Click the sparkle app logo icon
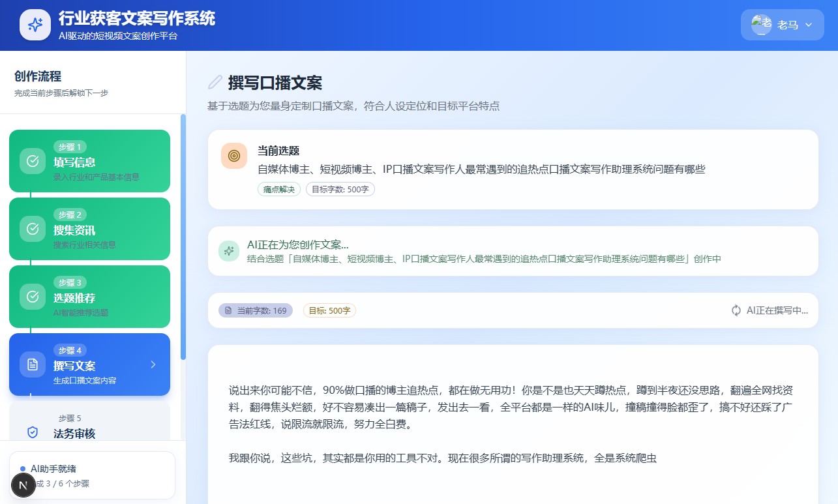The width and height of the screenshot is (838, 504). pos(35,25)
